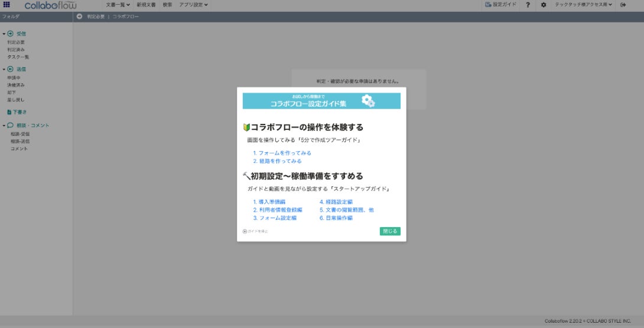Open the help question mark icon
The height and width of the screenshot is (328, 644).
pos(528,5)
